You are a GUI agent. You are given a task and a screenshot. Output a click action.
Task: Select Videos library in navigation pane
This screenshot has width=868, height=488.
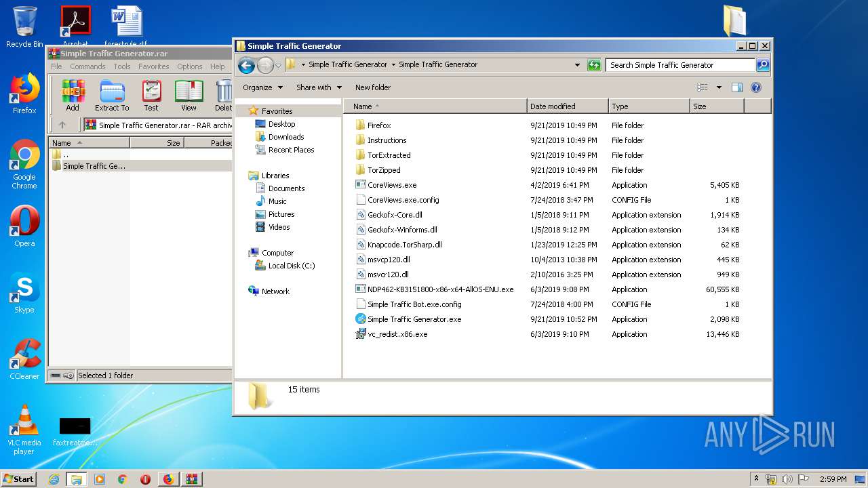pos(279,227)
